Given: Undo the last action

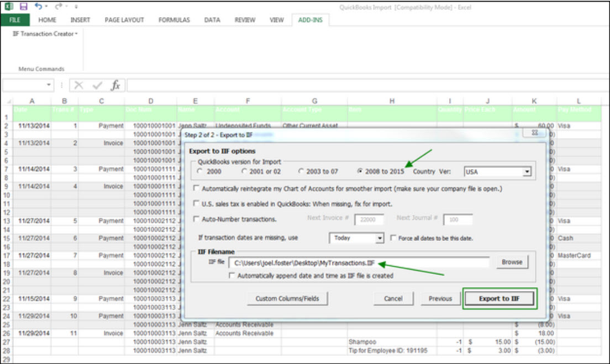Looking at the screenshot, I should (x=38, y=6).
